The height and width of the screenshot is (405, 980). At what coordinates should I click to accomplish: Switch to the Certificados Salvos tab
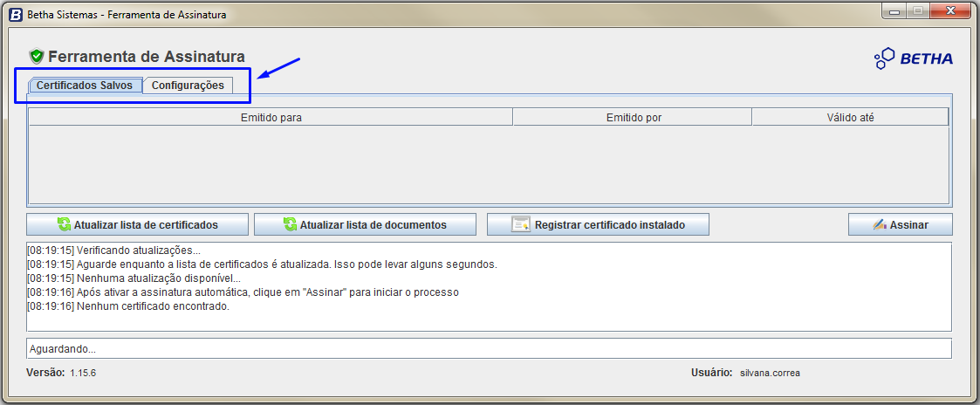(85, 86)
